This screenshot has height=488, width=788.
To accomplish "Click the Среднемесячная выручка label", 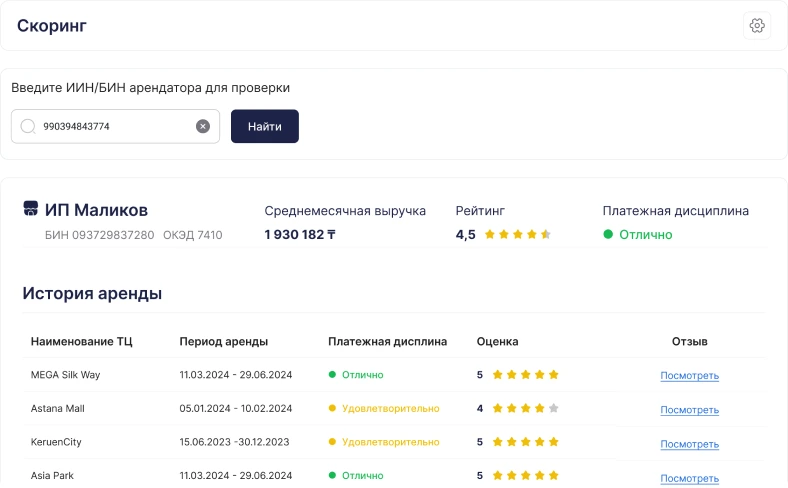I will pos(345,211).
